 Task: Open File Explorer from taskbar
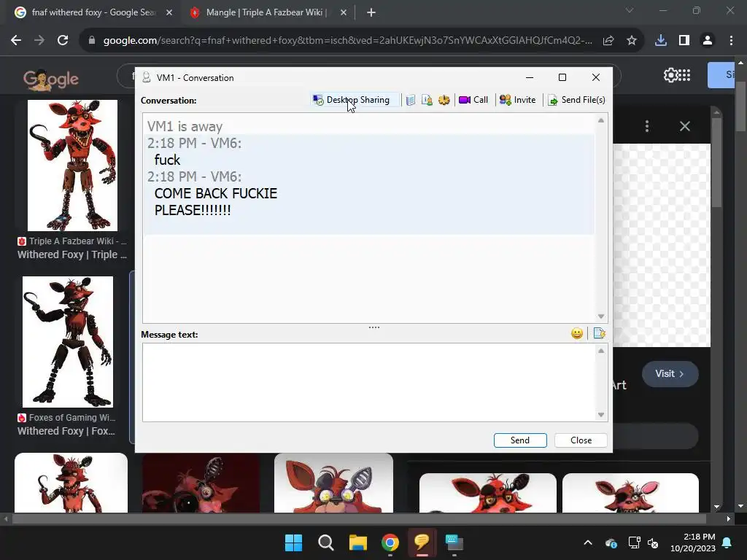[x=357, y=542]
